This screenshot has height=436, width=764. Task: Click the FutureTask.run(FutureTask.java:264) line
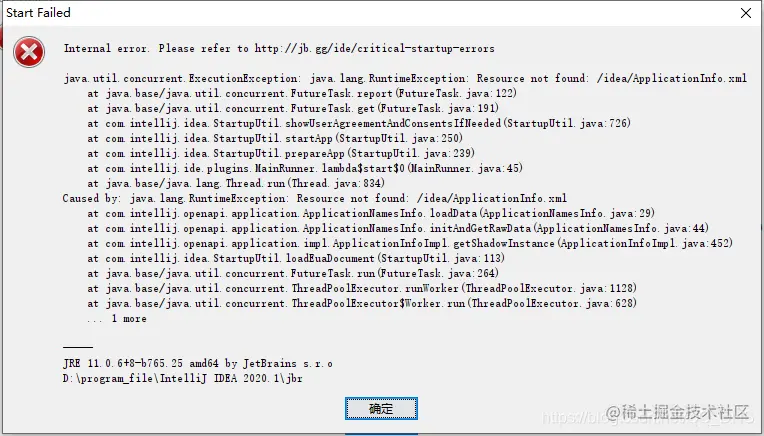293,273
